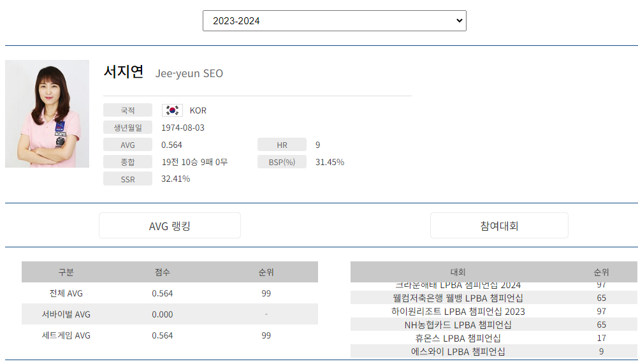Click the 서바이벌 AVG score 0.000
638x364 pixels.
pyautogui.click(x=163, y=314)
